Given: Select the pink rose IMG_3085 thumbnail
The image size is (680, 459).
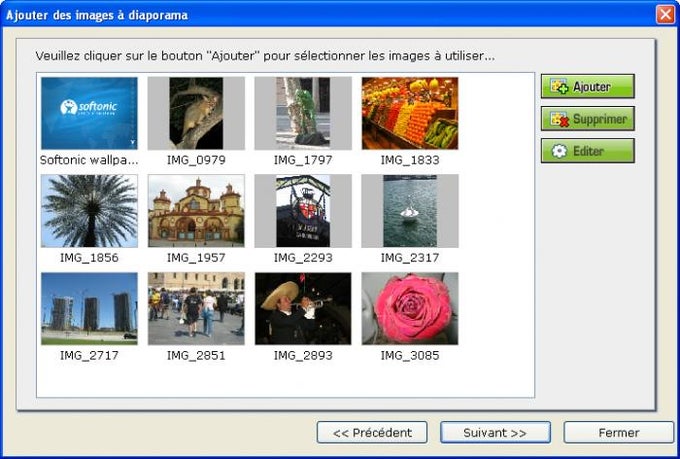Looking at the screenshot, I should coord(410,308).
